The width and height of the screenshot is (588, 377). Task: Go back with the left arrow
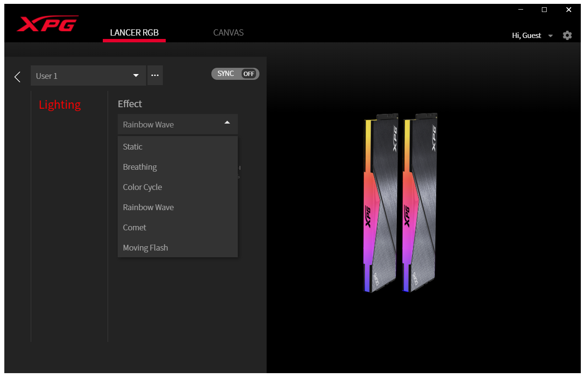pyautogui.click(x=17, y=76)
